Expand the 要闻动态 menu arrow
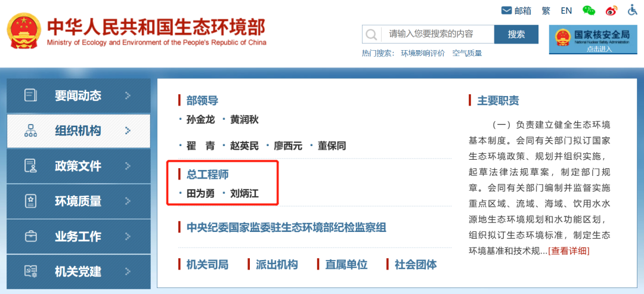Viewport: 644px width, 294px height. [128, 95]
